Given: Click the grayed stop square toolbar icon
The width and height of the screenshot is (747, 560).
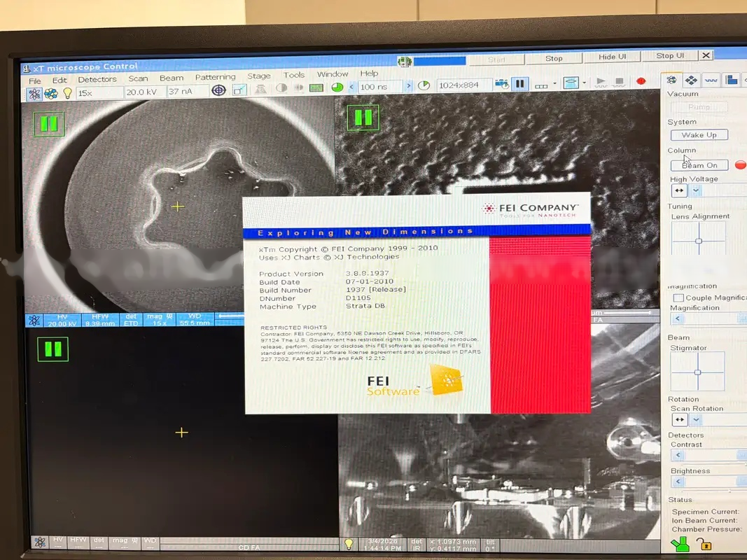Looking at the screenshot, I should point(619,82).
